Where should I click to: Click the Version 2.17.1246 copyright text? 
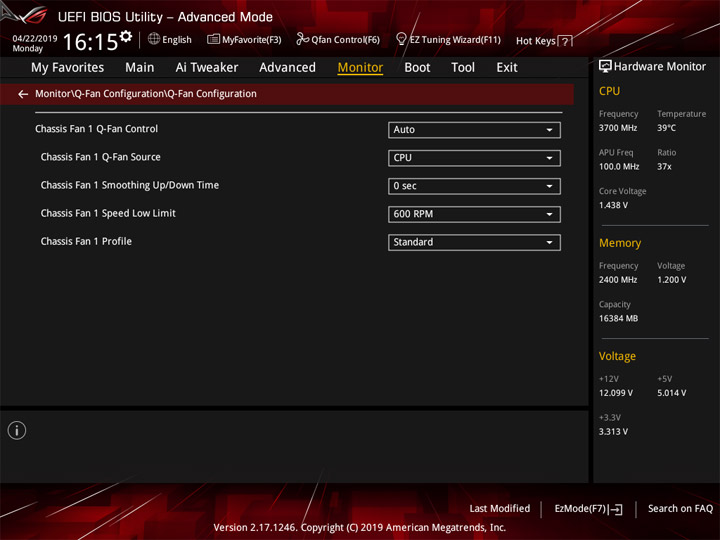click(360, 528)
